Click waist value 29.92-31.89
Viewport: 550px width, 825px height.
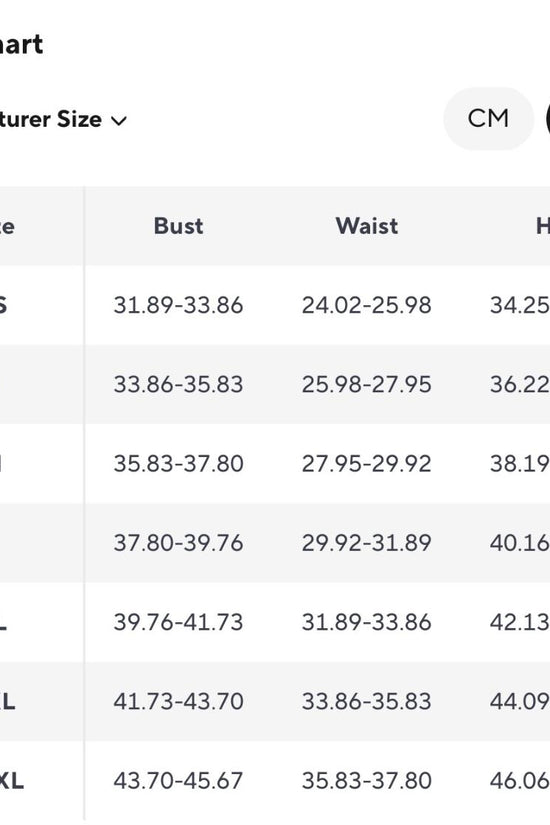[367, 543]
